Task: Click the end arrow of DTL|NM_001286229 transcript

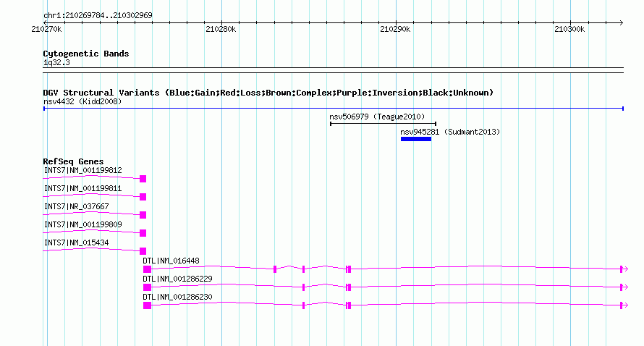Action: click(625, 287)
